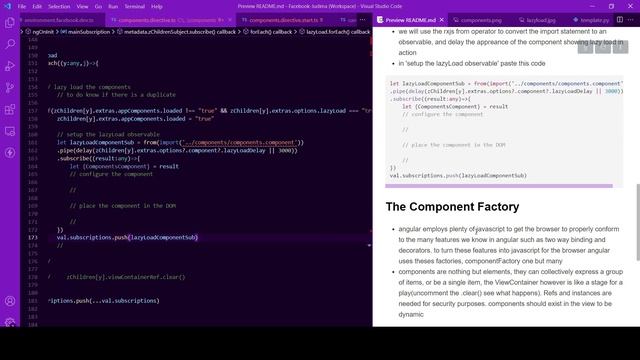This screenshot has height=360, width=640.
Task: Switch to the components.png tab
Action: click(x=481, y=20)
